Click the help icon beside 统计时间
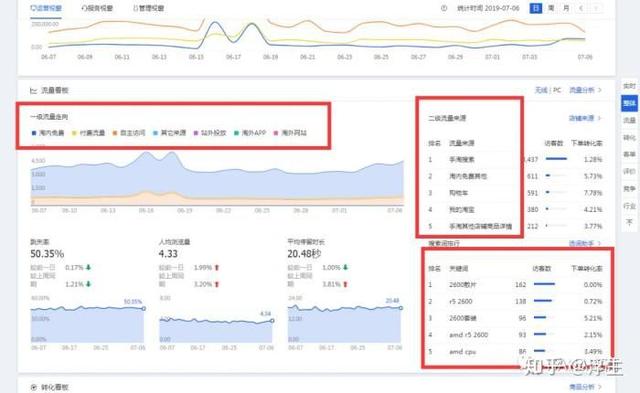 tap(444, 8)
